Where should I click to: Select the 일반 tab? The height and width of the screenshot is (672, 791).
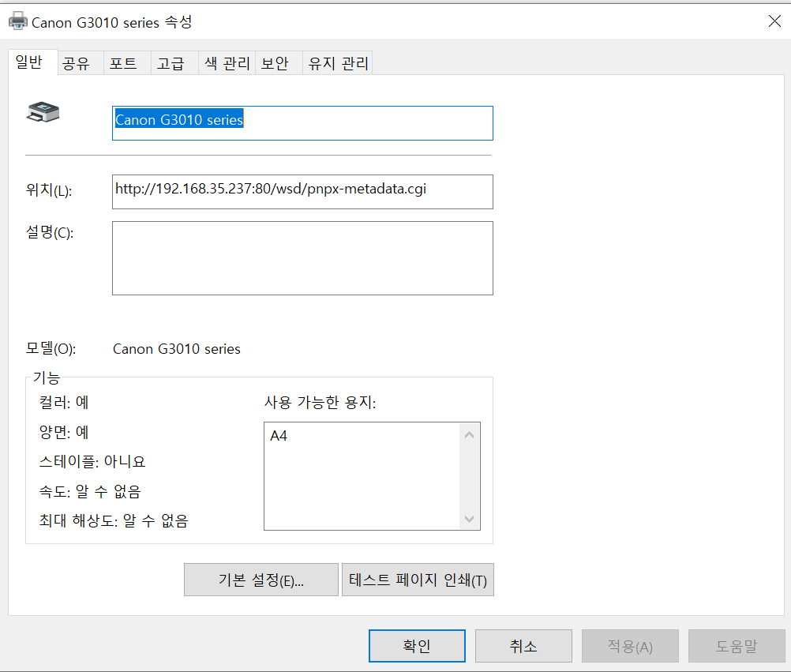[32, 62]
